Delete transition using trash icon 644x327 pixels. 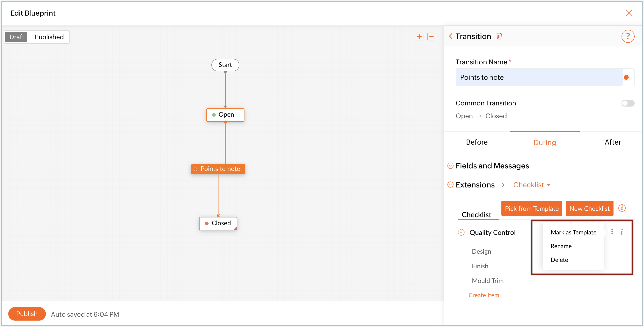click(x=499, y=36)
